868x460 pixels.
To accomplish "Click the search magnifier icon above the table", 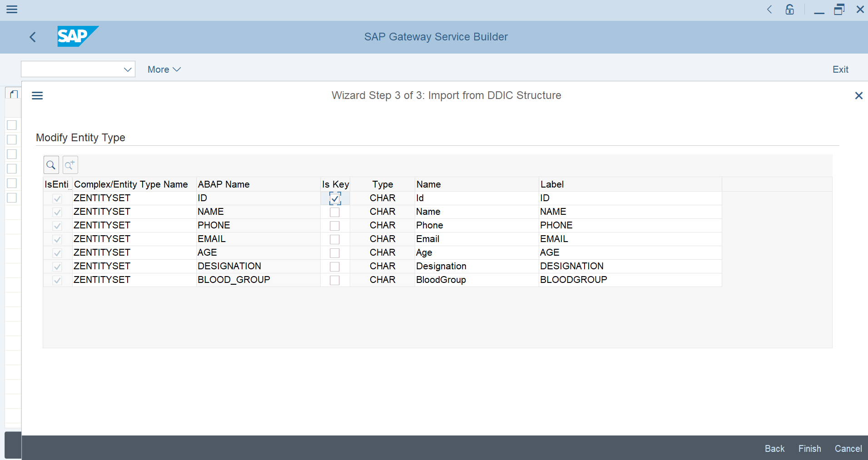I will click(51, 164).
